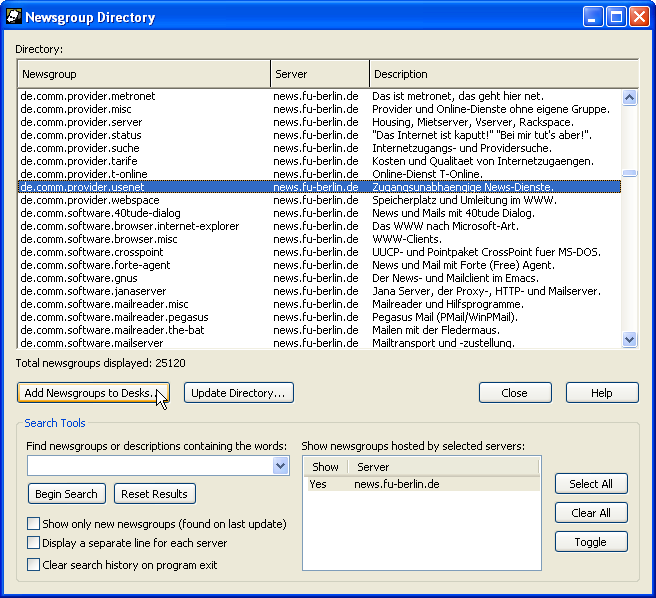Select news.fu-berlin.de in the server list

(396, 484)
